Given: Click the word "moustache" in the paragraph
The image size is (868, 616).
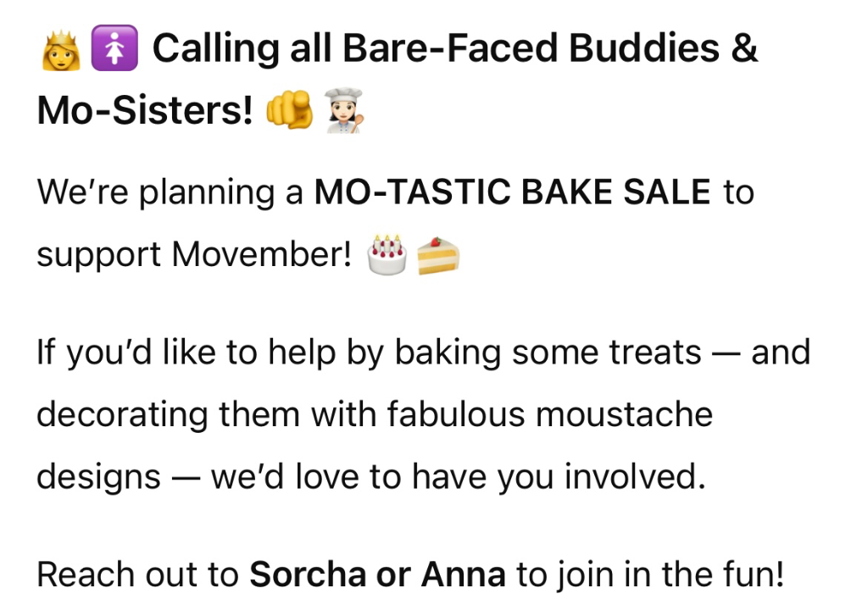Looking at the screenshot, I should [x=625, y=414].
